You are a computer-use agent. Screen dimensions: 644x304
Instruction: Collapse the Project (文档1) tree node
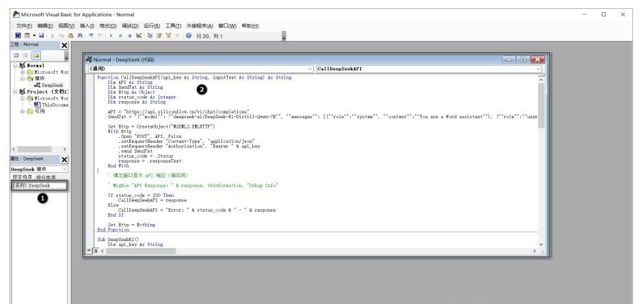pyautogui.click(x=15, y=92)
